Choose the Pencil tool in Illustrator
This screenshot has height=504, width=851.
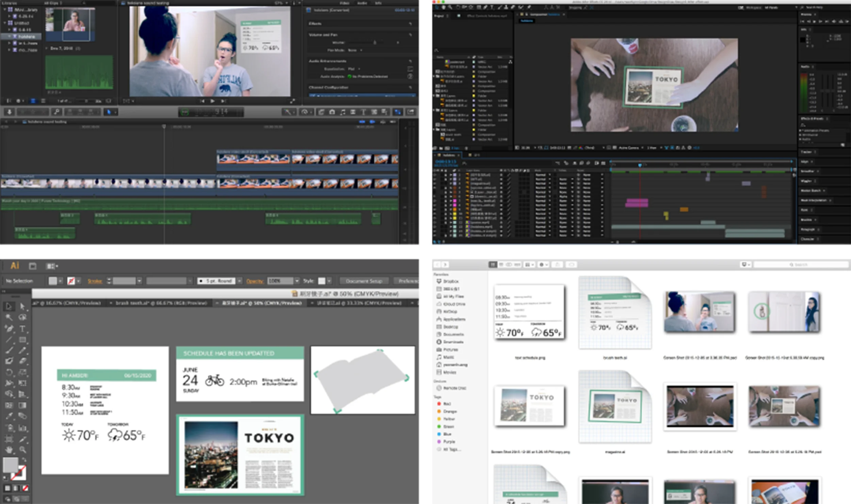coord(22,350)
